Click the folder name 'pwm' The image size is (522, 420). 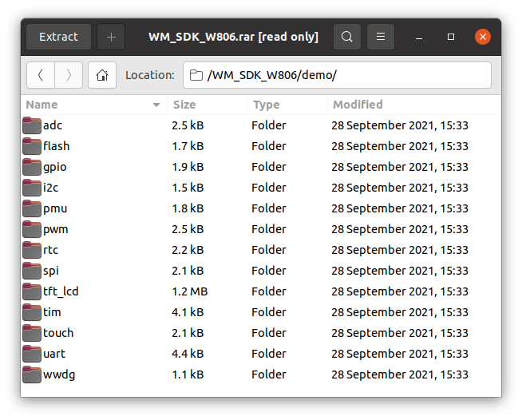tap(56, 230)
